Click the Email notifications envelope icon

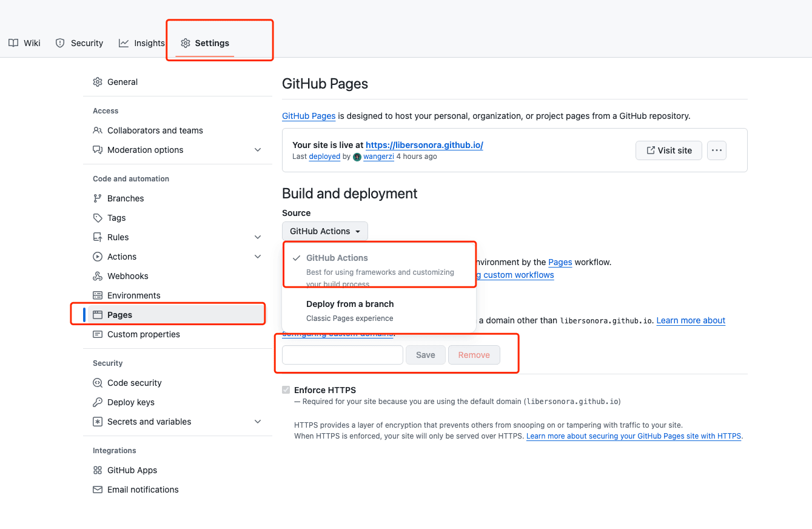pos(98,490)
